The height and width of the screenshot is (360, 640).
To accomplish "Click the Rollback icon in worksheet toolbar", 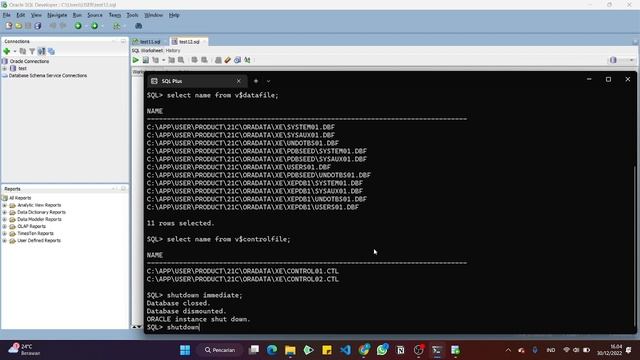I will tap(204, 60).
